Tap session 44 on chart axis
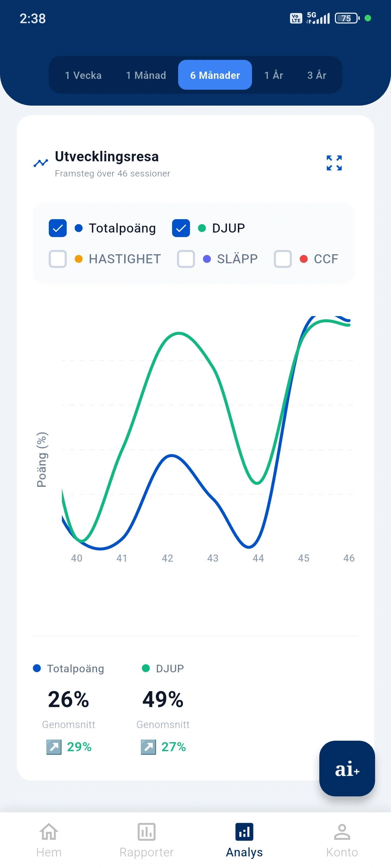The height and width of the screenshot is (868, 391). (258, 558)
